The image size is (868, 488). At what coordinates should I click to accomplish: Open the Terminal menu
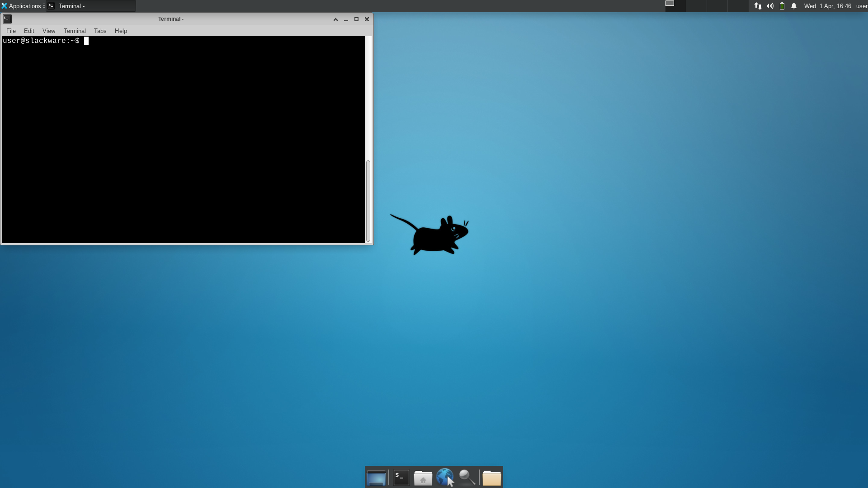(x=75, y=31)
